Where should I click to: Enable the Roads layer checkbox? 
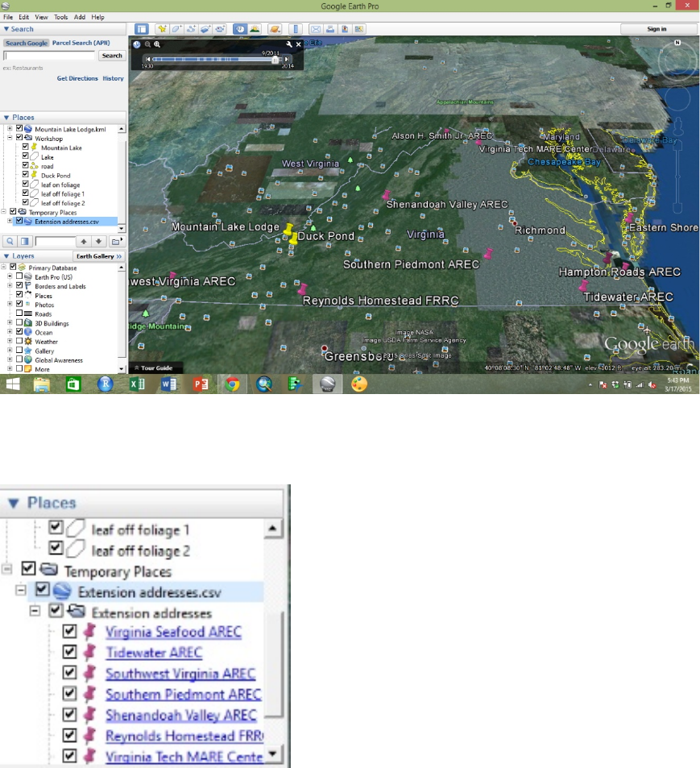19,313
